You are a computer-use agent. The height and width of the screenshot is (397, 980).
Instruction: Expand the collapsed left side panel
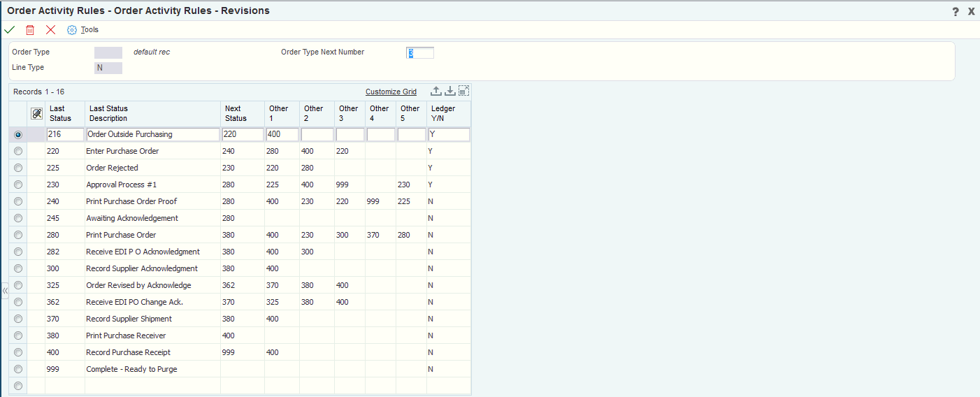(5, 291)
